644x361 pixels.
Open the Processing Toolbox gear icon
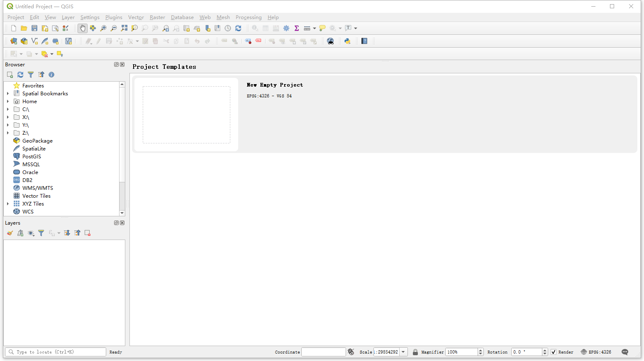point(286,28)
